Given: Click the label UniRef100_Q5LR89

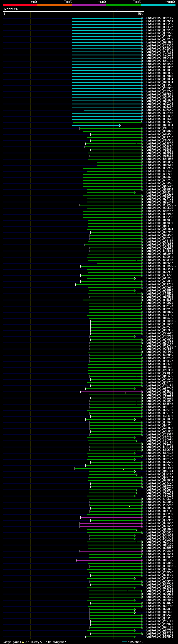Looking at the screenshot, I should point(160,248).
